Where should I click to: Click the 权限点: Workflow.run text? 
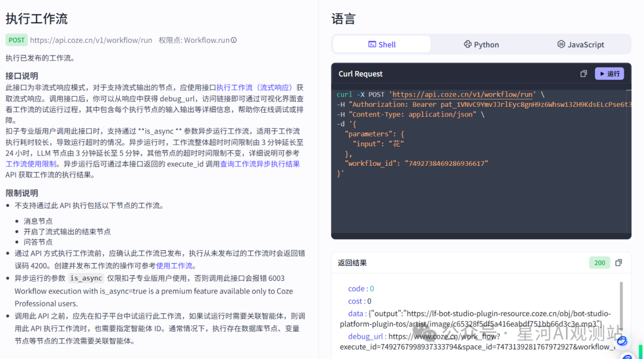click(x=194, y=41)
